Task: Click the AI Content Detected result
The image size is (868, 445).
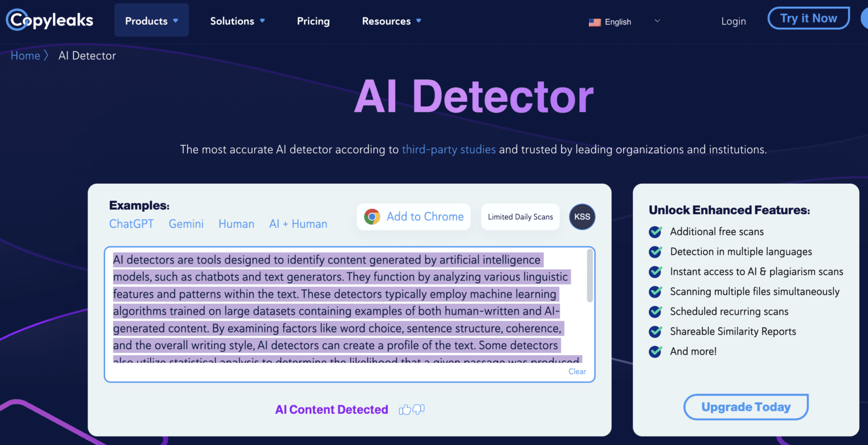Action: coord(332,409)
